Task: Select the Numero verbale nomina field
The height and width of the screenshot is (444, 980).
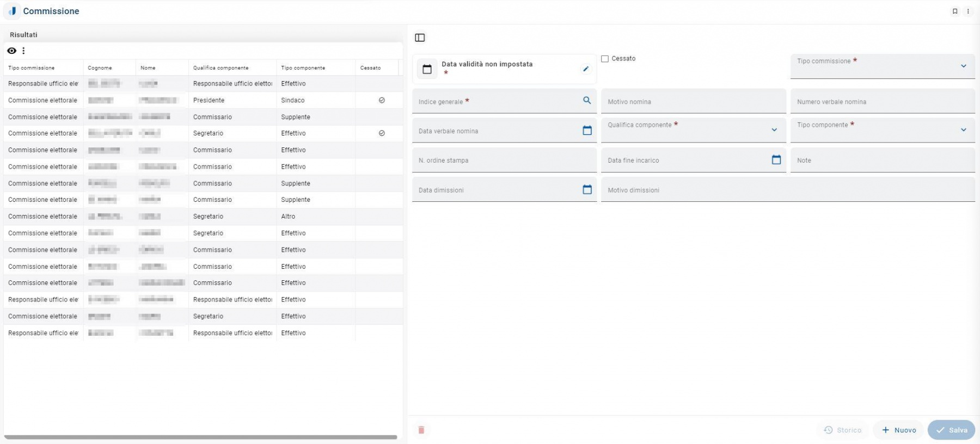Action: 883,101
